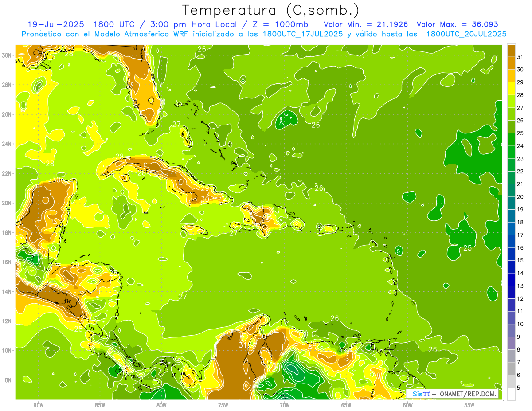Click the color legend value '31'
This screenshot has height=411, width=532.
(x=520, y=57)
